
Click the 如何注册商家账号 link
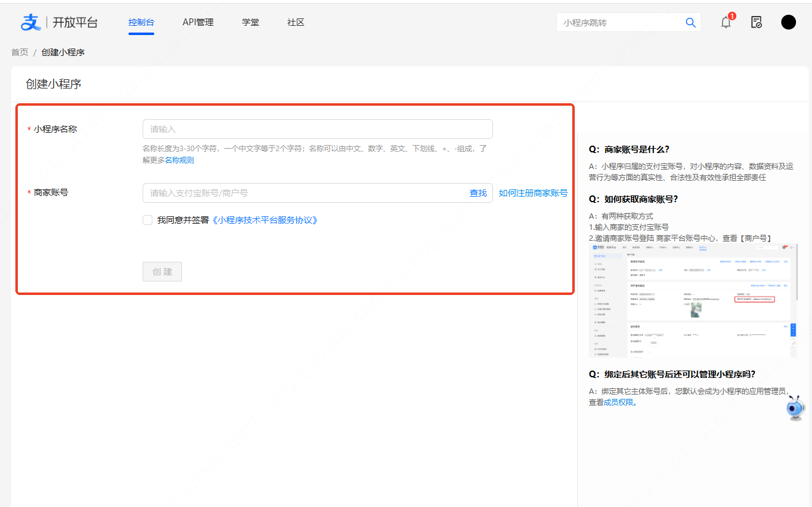pos(534,192)
